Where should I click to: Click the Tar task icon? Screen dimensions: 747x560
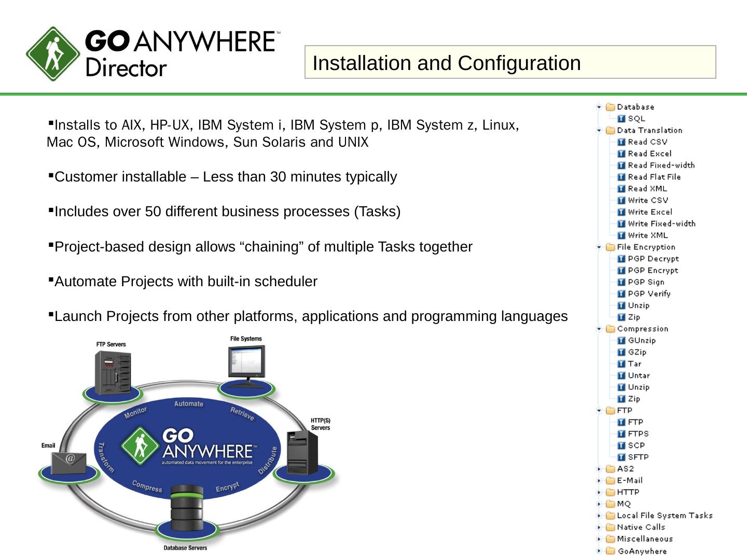click(621, 364)
